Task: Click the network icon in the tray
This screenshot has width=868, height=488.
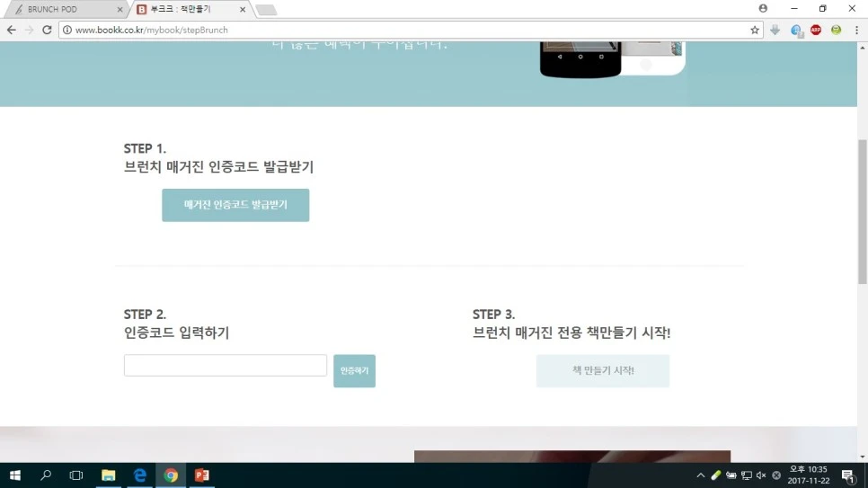Action: (746, 475)
